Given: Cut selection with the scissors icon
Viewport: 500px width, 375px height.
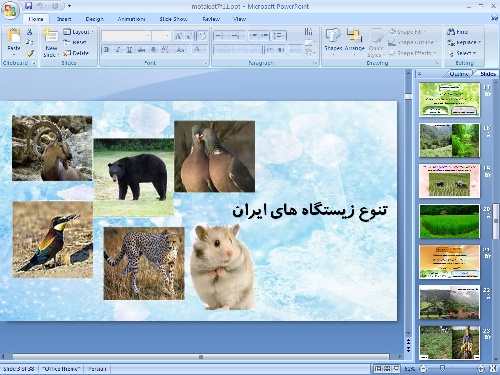Looking at the screenshot, I should tap(30, 32).
